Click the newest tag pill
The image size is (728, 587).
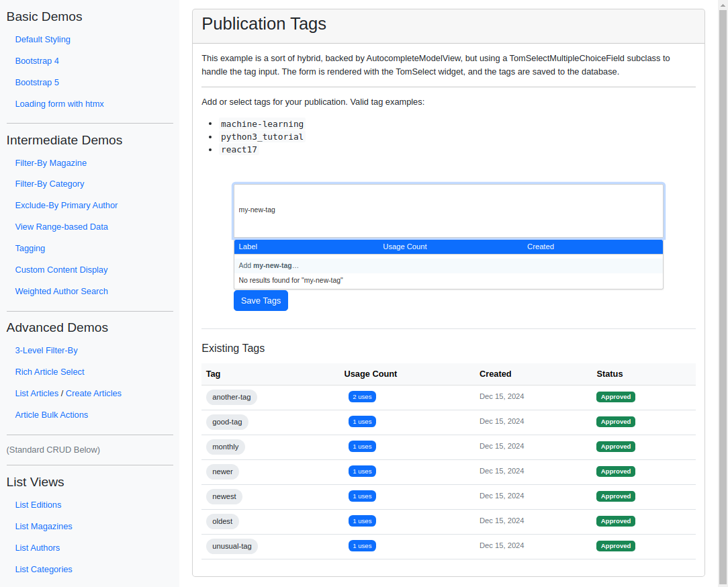224,496
